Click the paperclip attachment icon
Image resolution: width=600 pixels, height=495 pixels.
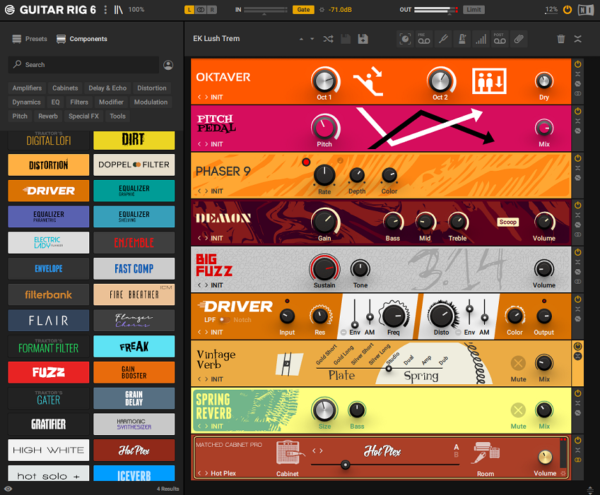(x=518, y=39)
